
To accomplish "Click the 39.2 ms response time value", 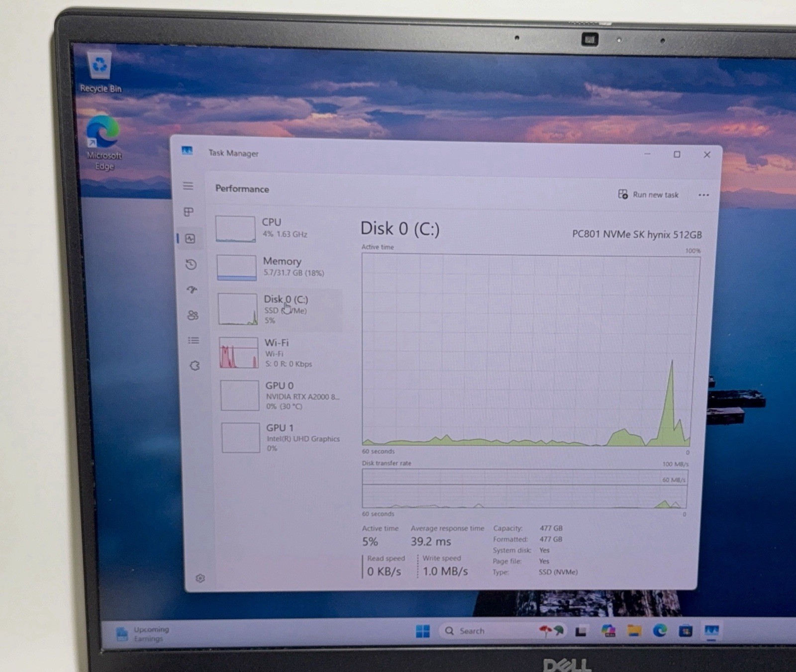I will point(431,542).
